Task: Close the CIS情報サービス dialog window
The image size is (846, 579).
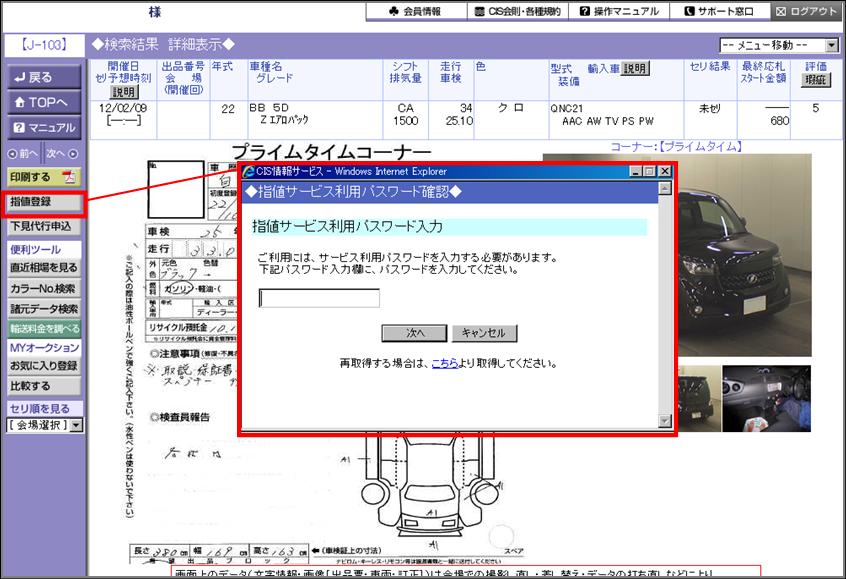Action: 665,172
